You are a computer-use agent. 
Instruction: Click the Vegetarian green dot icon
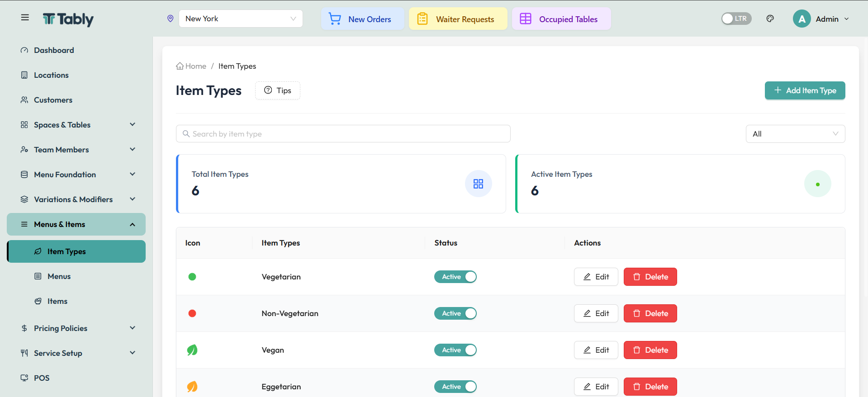tap(192, 277)
